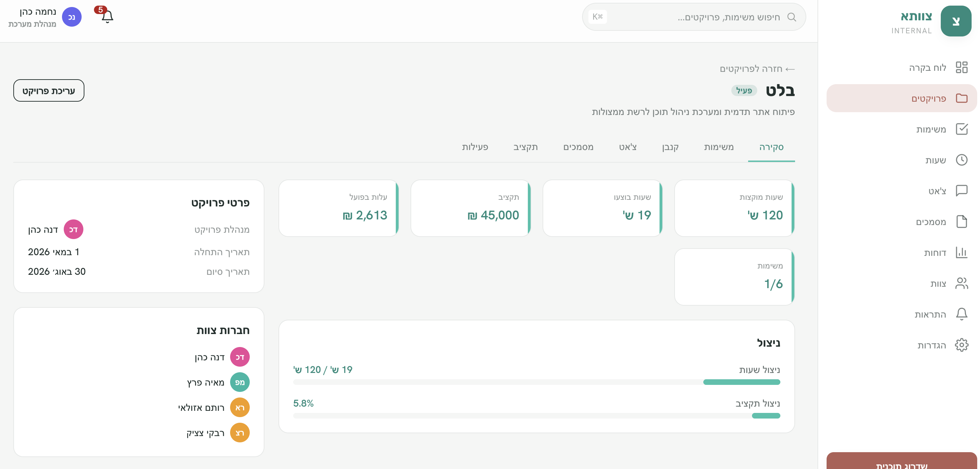Open the שעות clock icon in sidebar
Screen dimensions: 980x469
point(961,160)
